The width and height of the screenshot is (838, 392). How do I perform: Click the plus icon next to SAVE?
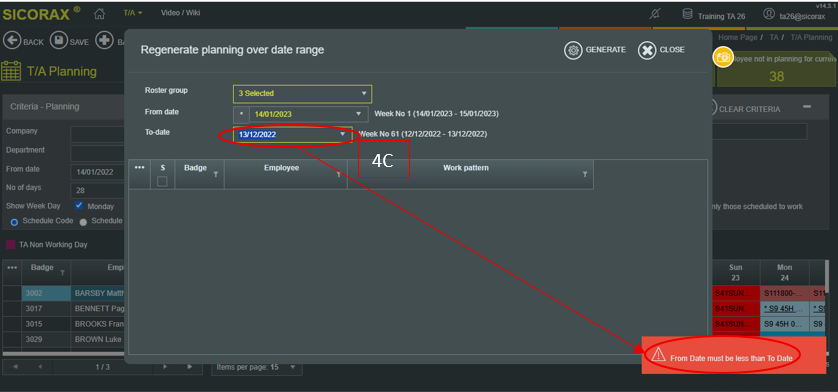104,41
